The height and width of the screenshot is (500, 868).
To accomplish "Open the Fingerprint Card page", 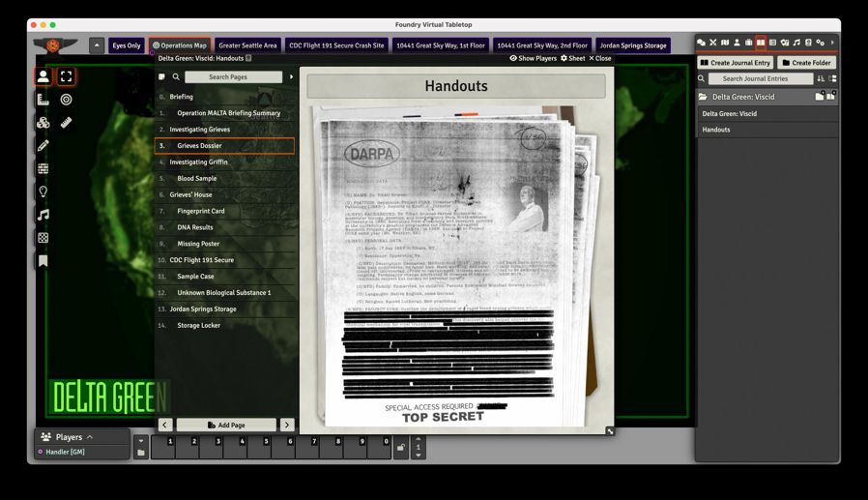I will pyautogui.click(x=226, y=211).
